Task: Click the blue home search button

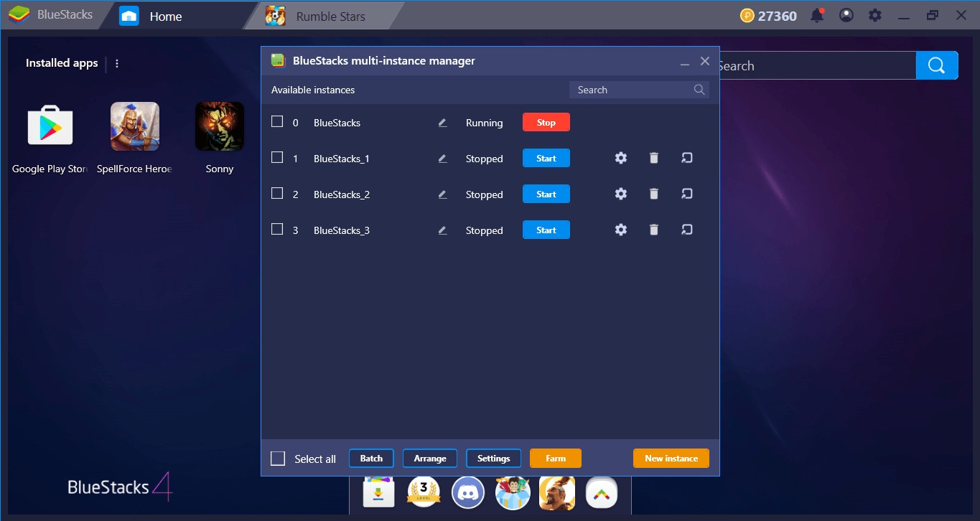Action: [937, 65]
